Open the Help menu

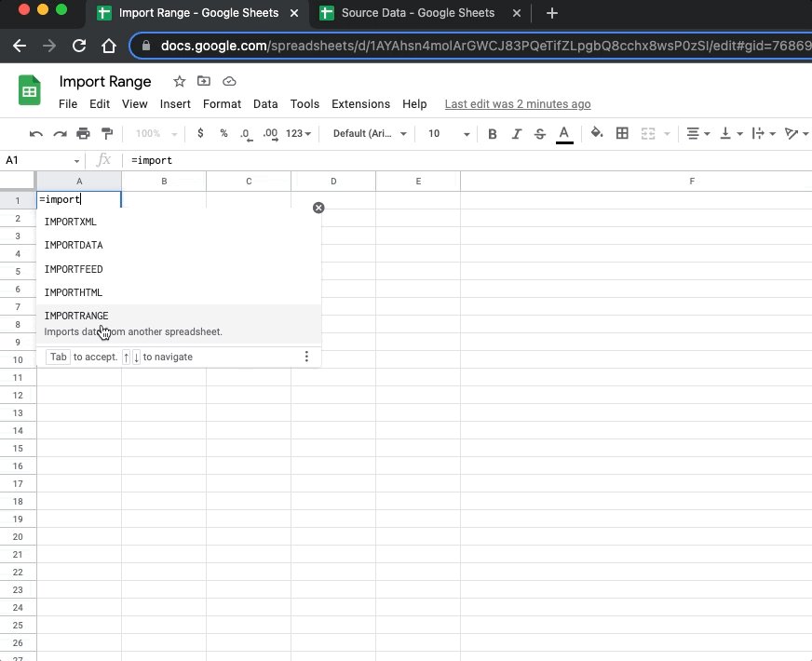[414, 104]
